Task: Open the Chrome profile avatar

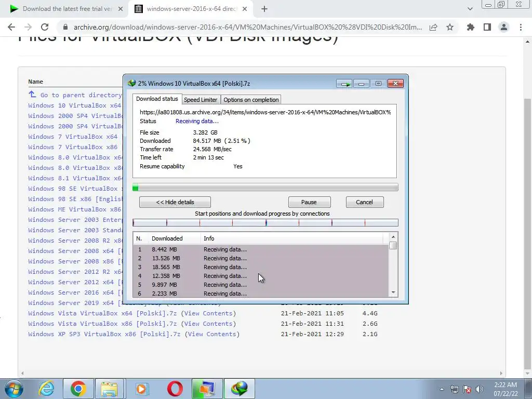Action: click(504, 27)
